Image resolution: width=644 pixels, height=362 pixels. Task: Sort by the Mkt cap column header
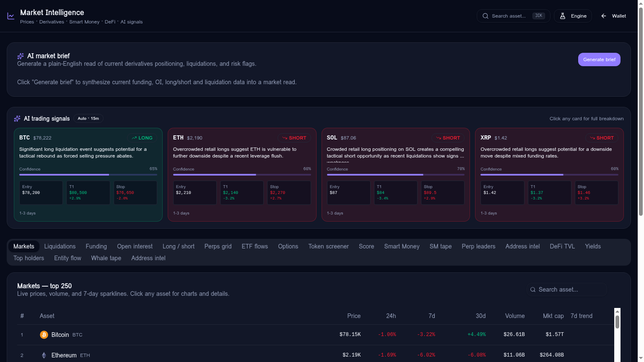point(553,316)
